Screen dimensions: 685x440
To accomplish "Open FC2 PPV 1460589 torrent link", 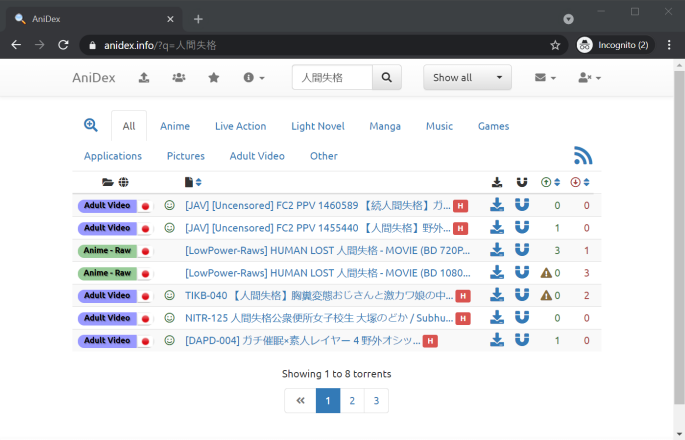I will pyautogui.click(x=318, y=205).
